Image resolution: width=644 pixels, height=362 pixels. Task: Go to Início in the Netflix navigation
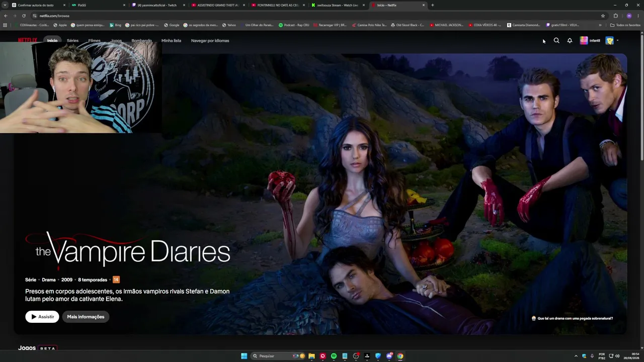[x=52, y=41]
